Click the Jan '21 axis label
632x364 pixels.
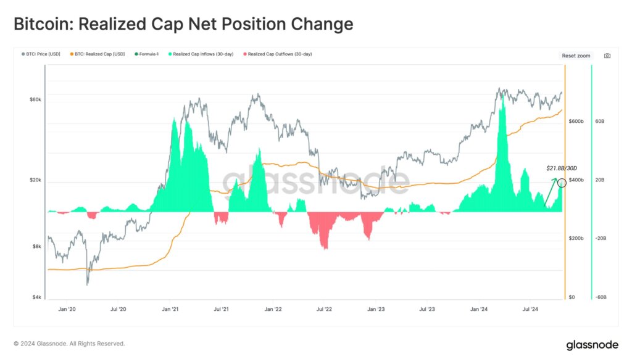coord(171,309)
